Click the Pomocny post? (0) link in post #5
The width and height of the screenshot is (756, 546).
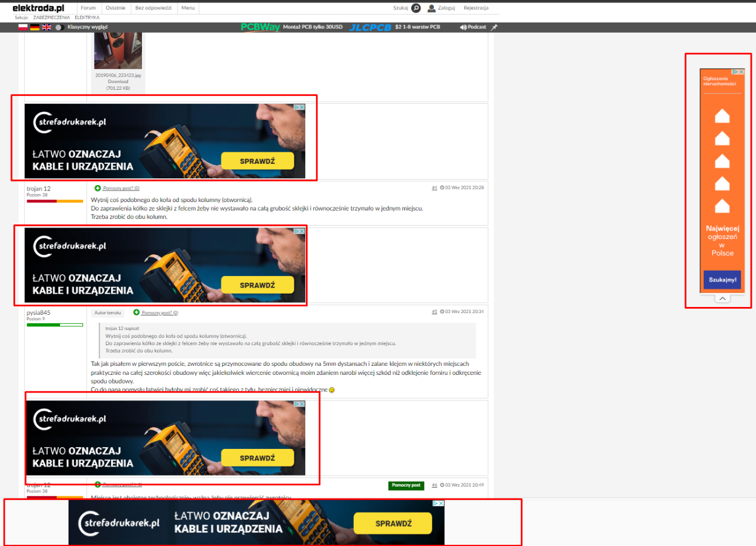pyautogui.click(x=160, y=313)
